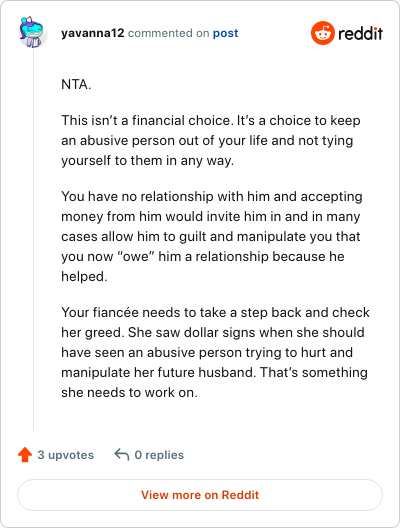Screen dimensions: 400x528
Task: Click the vertical comment thread line
Action: pos(33,239)
